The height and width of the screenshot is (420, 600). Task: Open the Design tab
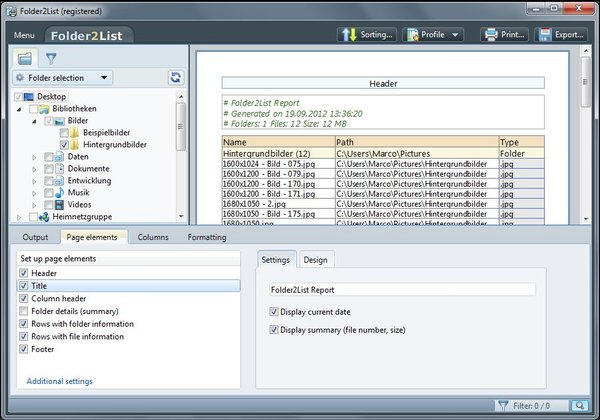click(315, 260)
